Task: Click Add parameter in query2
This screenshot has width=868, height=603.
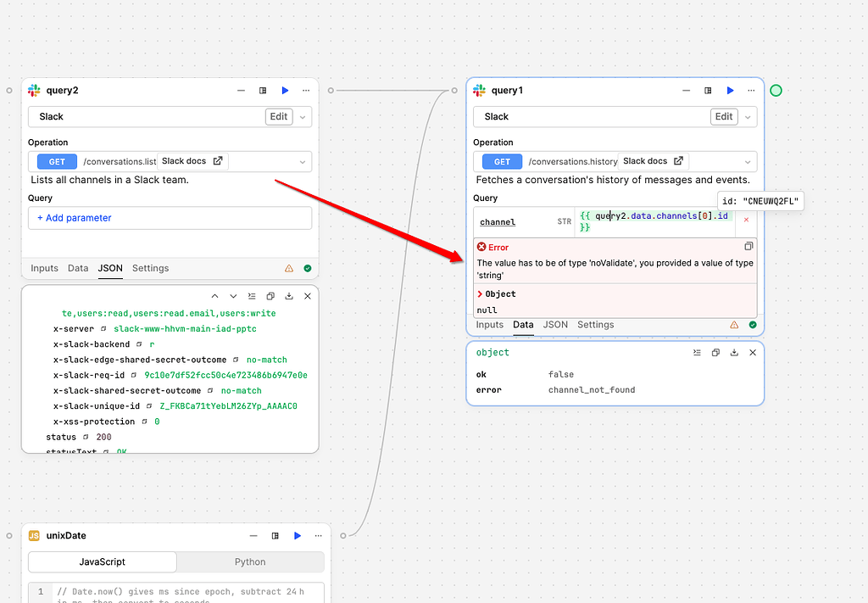Action: [x=75, y=218]
